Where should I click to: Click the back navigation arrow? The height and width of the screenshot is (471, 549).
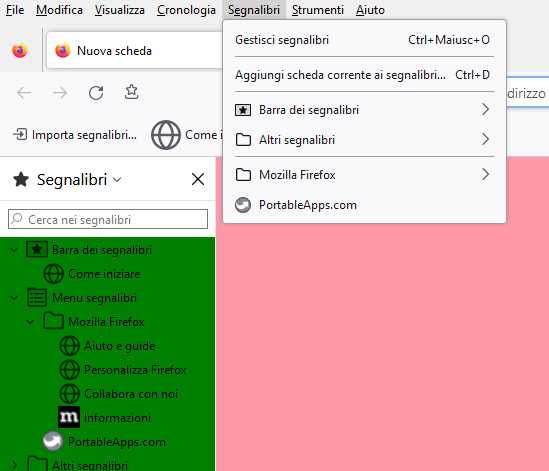coord(24,93)
